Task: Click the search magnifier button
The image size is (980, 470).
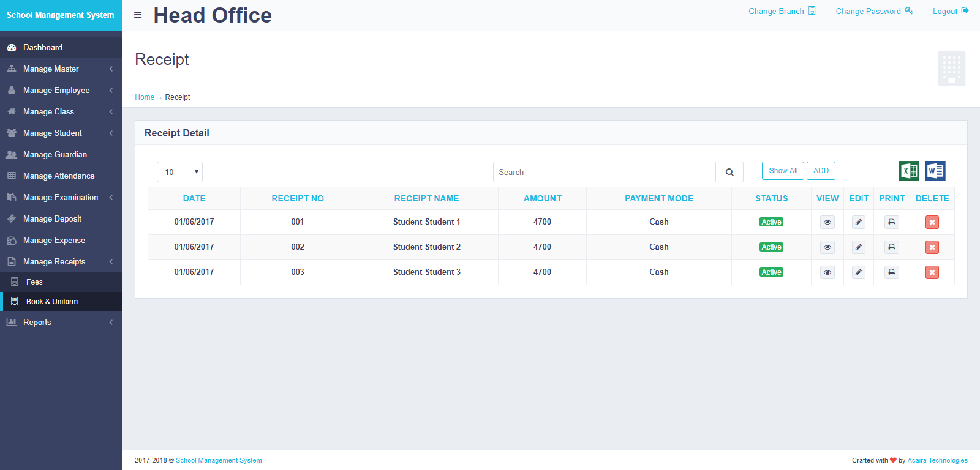Action: pos(729,173)
